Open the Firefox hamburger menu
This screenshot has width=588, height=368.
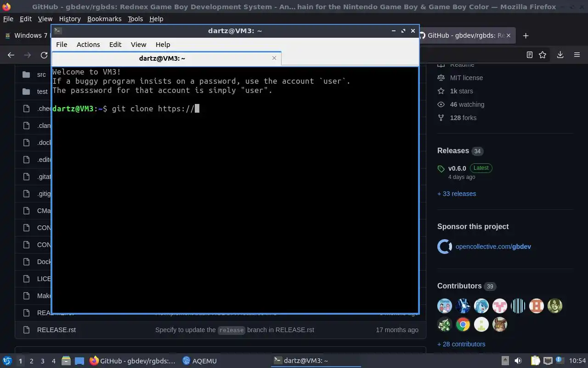(x=577, y=55)
